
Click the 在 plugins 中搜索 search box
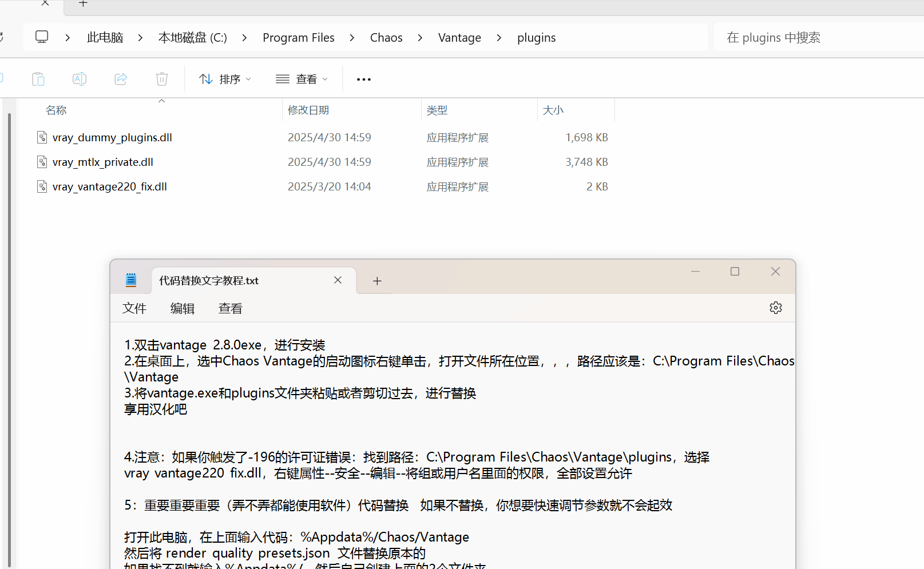pos(819,38)
